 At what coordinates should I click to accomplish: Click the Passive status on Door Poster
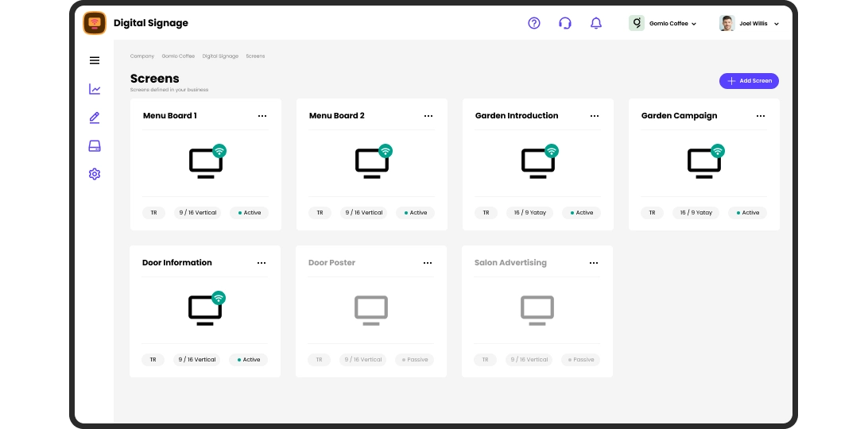415,360
